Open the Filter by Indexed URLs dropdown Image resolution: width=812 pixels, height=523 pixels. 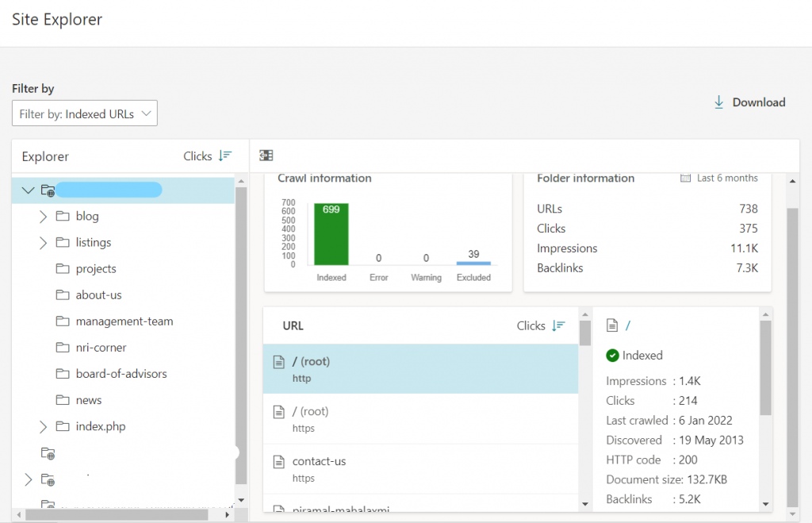(84, 113)
